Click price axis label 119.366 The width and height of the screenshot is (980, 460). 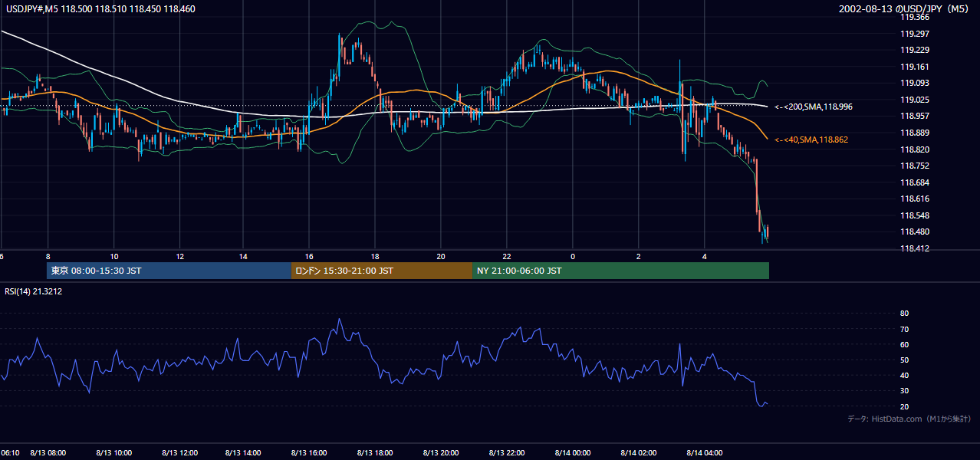(x=915, y=17)
